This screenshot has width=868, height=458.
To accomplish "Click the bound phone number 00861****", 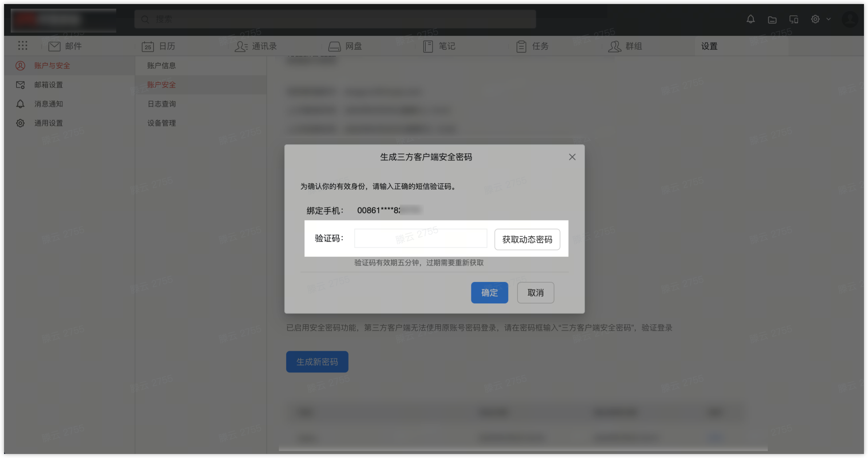I will [x=389, y=210].
